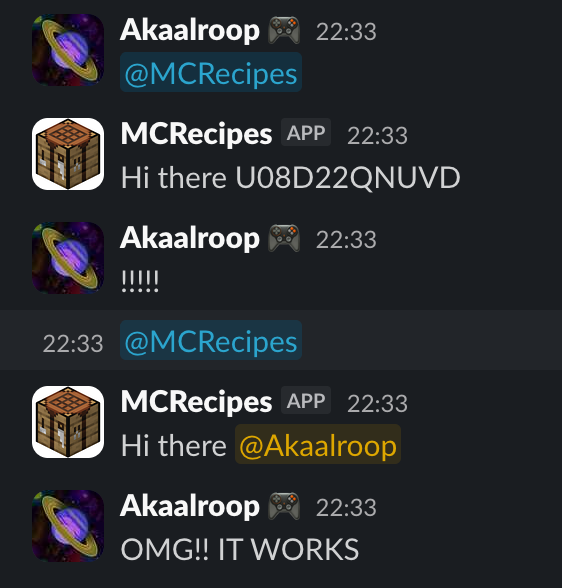The width and height of the screenshot is (562, 588).
Task: Click the planet avatar beside '!!!!!' message
Action: (x=68, y=258)
